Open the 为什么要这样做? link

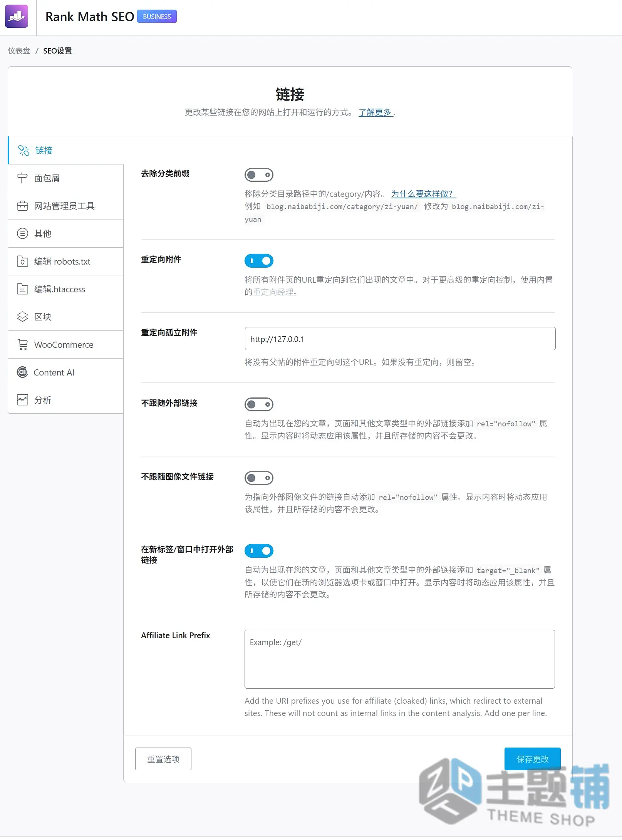pyautogui.click(x=423, y=194)
